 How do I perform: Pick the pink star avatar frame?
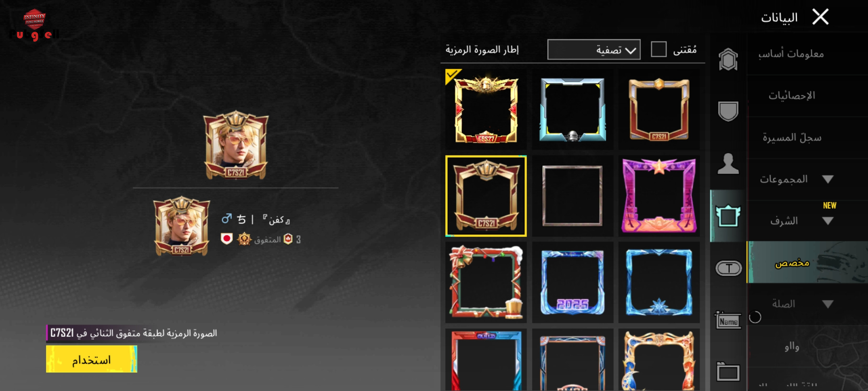coord(659,196)
